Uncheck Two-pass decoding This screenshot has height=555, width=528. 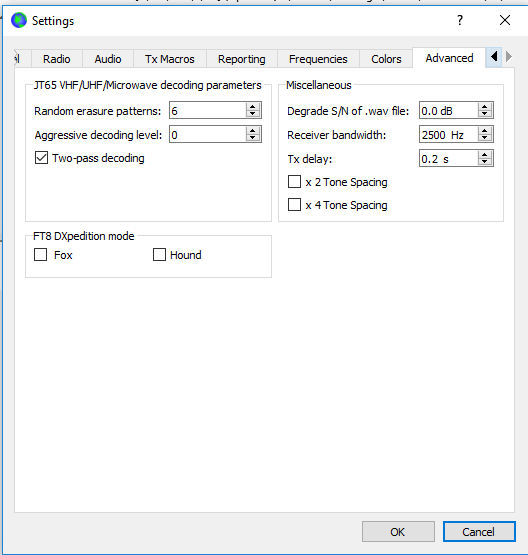tap(41, 158)
